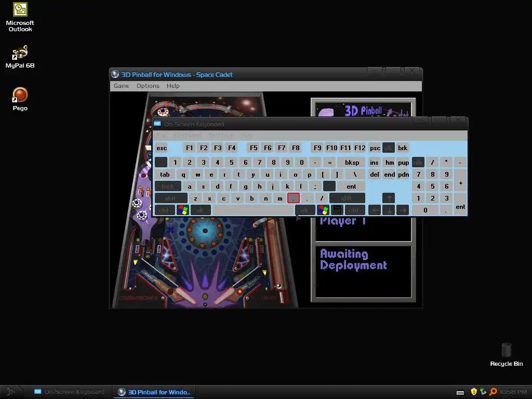Click the numpad ent key
The image size is (532, 399).
460,204
